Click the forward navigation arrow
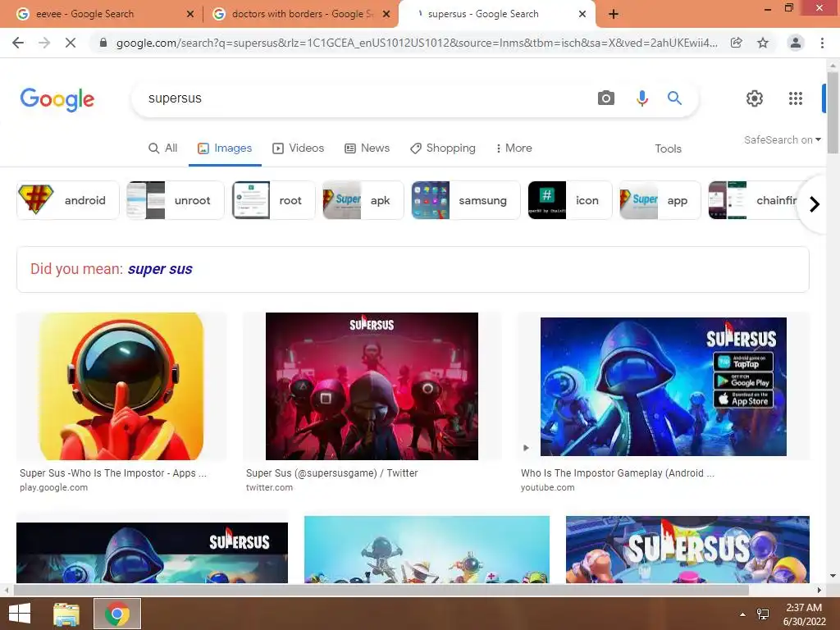Screen dimensions: 840x630 pyautogui.click(x=44, y=43)
